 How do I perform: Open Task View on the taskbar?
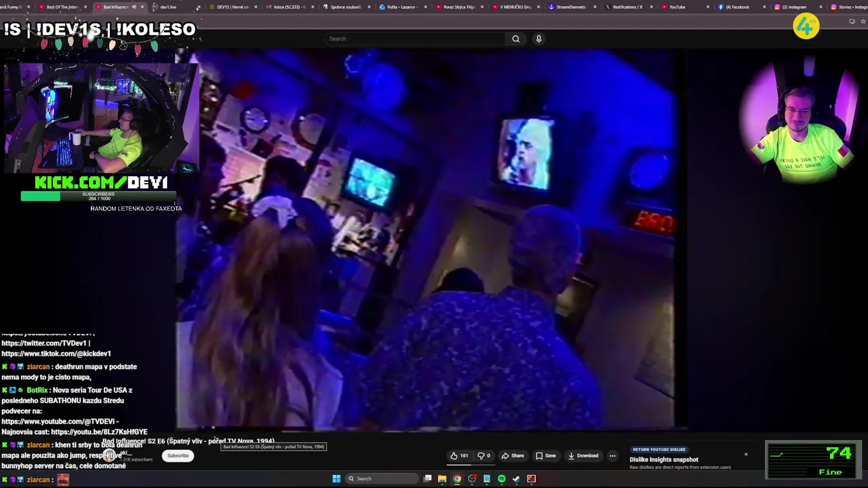pos(427,479)
